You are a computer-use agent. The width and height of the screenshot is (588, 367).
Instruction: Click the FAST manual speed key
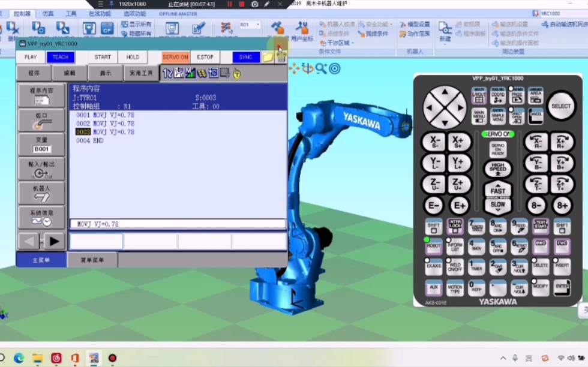pos(498,189)
